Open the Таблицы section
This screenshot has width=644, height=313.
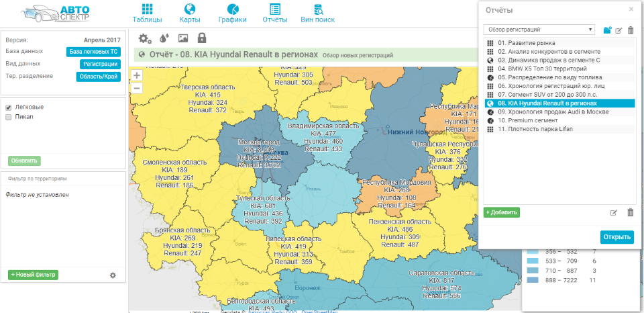coord(147,13)
